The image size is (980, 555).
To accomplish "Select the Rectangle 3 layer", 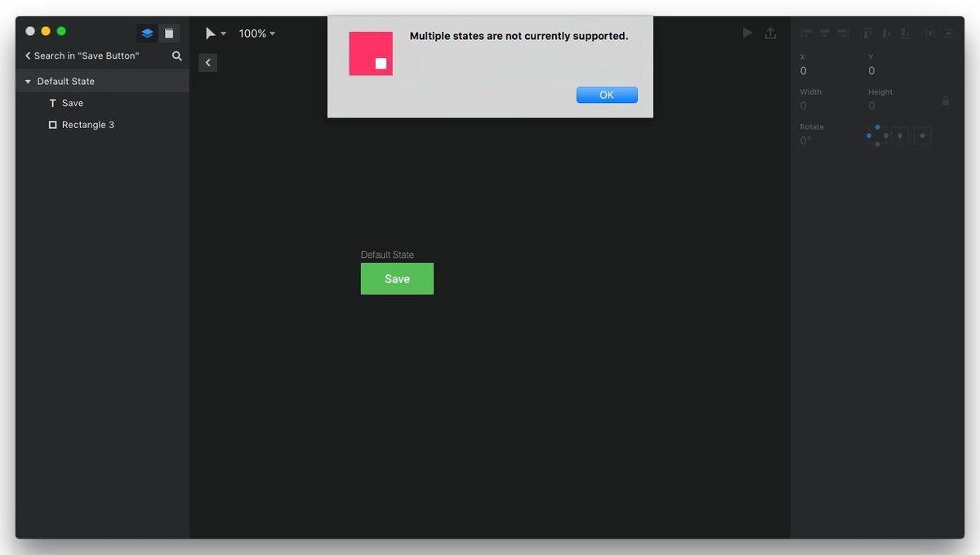I will point(87,125).
